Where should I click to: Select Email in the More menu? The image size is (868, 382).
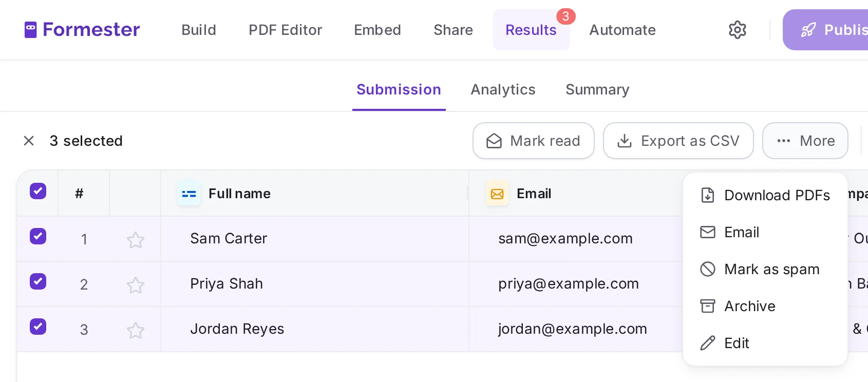(765, 232)
